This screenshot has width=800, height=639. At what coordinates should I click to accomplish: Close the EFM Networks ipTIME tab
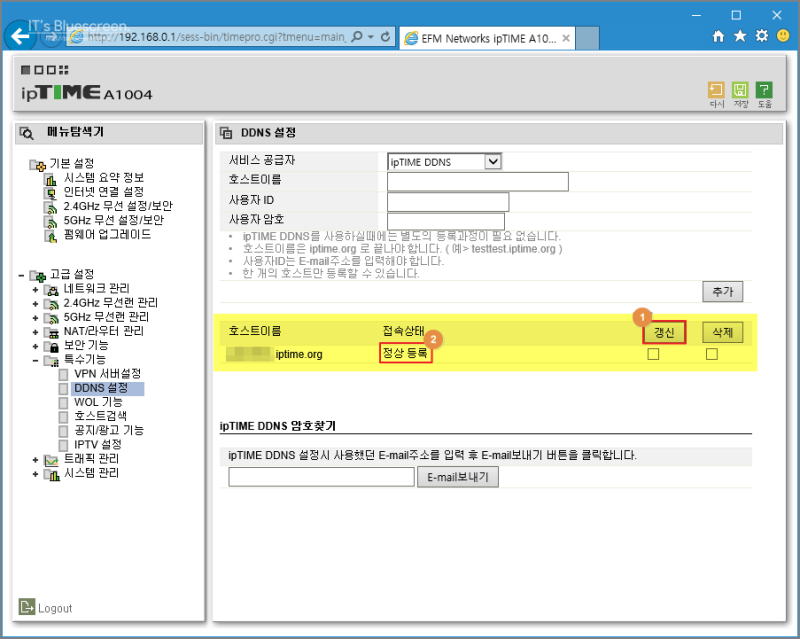[x=566, y=38]
